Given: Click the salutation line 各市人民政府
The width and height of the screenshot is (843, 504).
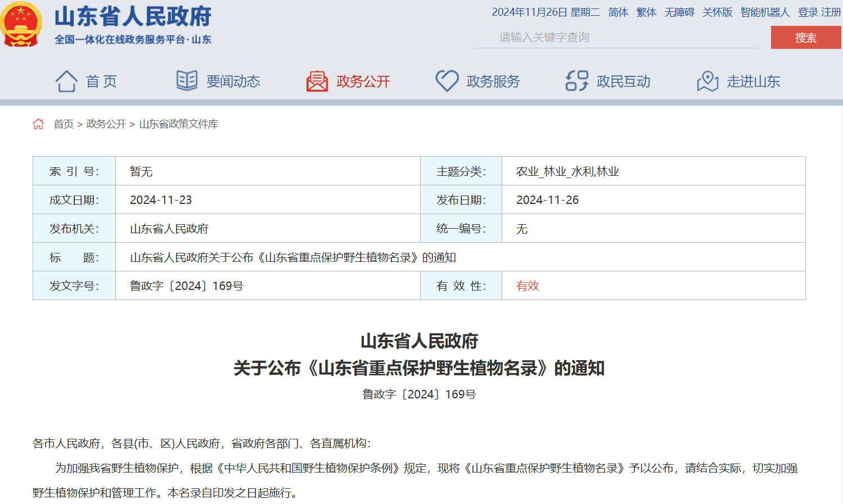Looking at the screenshot, I should (x=202, y=443).
